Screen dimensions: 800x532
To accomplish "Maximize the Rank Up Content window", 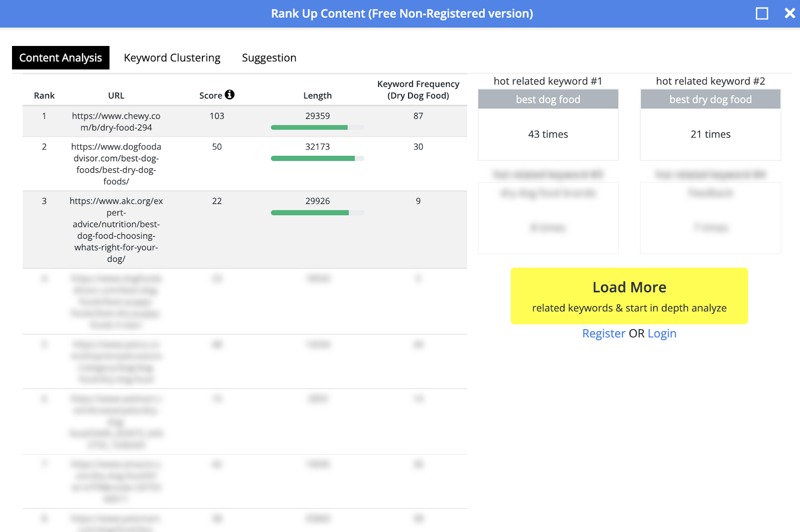I will coord(761,13).
